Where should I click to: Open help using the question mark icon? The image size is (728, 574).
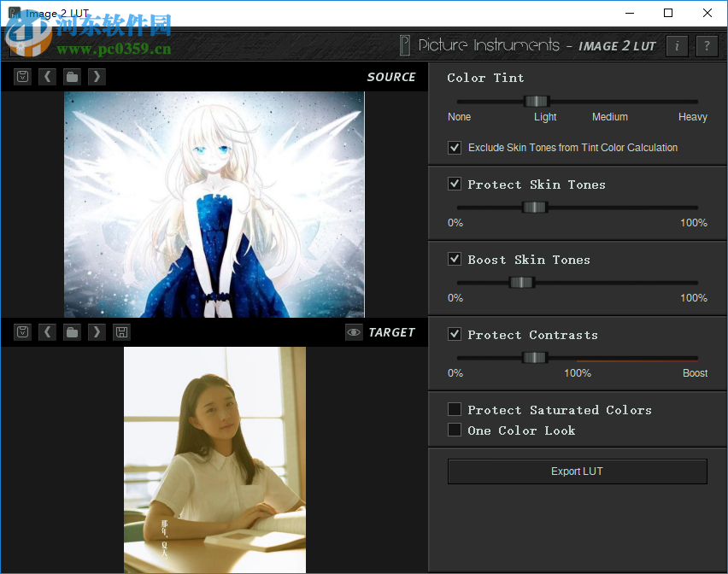[707, 46]
